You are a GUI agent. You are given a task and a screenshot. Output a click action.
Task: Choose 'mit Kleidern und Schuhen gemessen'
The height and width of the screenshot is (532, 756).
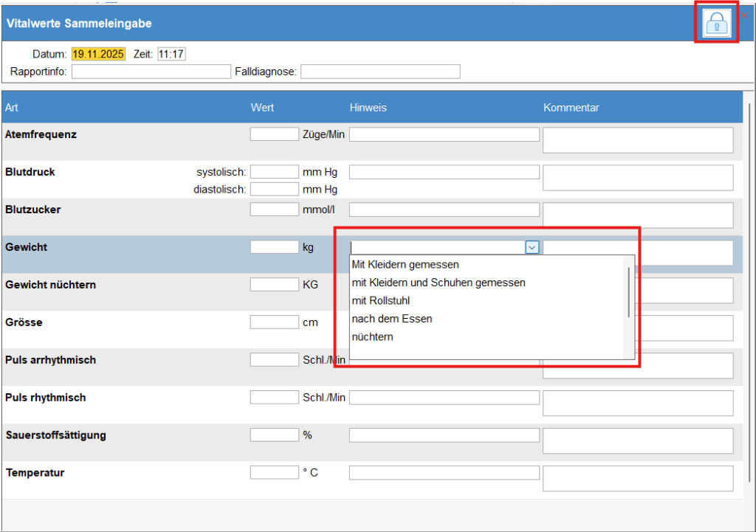point(439,283)
